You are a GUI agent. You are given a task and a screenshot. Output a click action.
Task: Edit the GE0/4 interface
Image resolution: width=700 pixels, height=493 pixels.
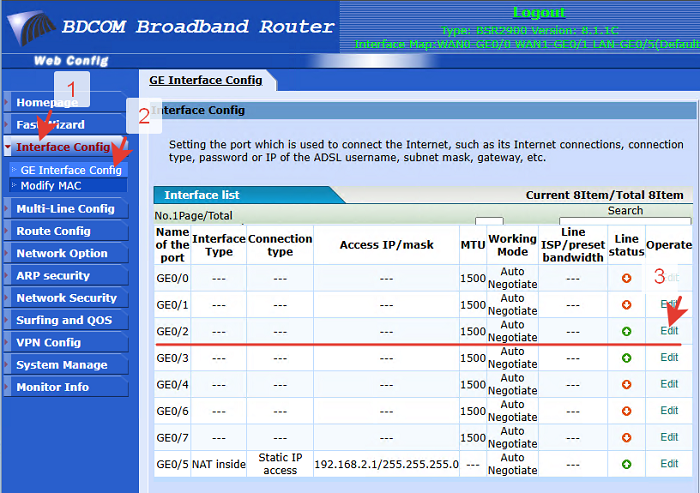coord(669,384)
